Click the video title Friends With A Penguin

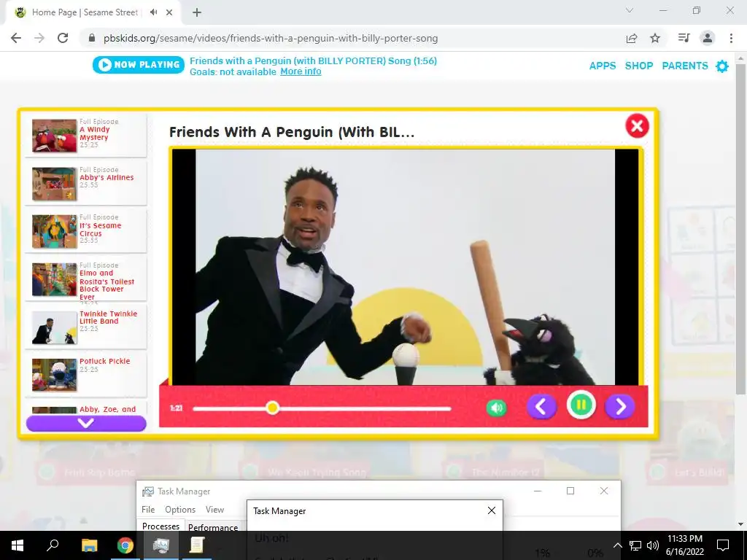click(x=292, y=132)
